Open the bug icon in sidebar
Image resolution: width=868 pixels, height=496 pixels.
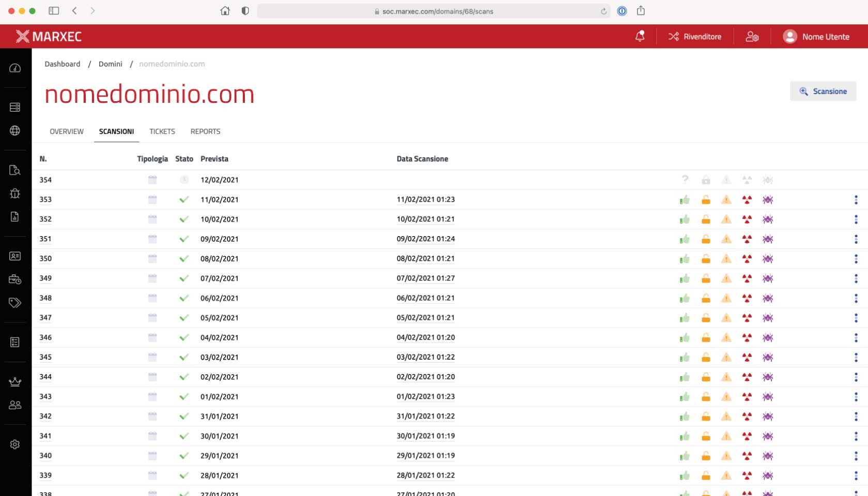[15, 193]
